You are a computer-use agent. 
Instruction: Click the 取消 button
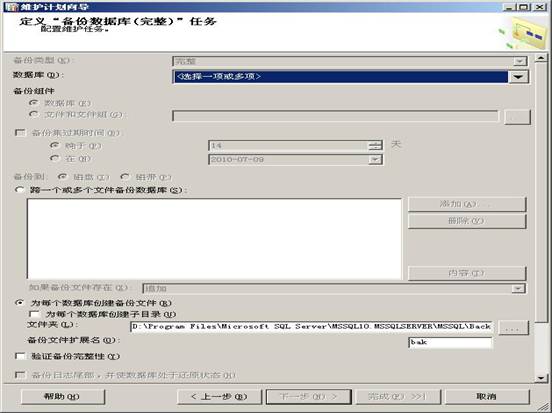coord(487,397)
